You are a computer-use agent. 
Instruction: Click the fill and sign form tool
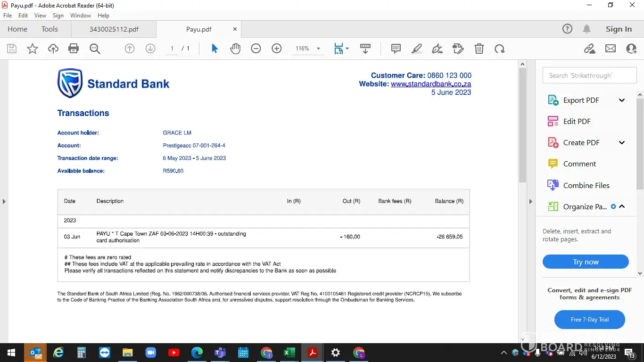pyautogui.click(x=458, y=49)
